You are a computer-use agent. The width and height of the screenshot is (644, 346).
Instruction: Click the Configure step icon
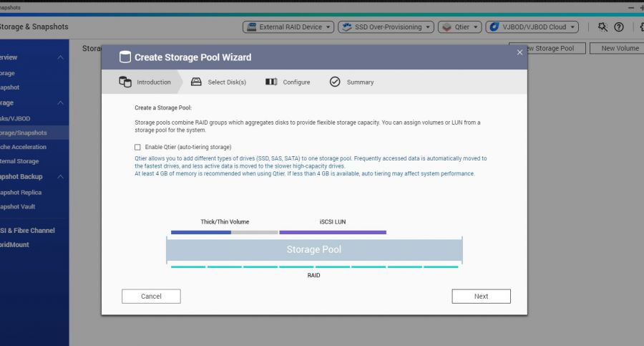pos(271,82)
